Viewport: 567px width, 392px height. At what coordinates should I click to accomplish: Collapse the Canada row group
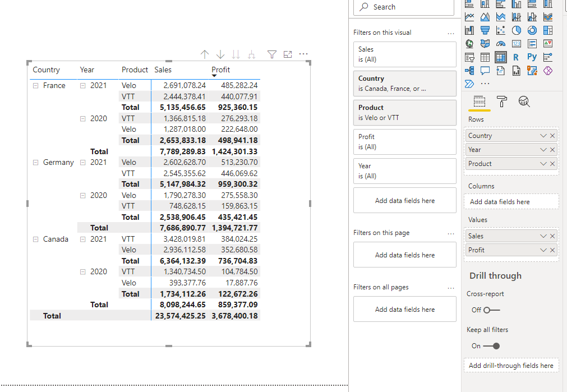36,239
